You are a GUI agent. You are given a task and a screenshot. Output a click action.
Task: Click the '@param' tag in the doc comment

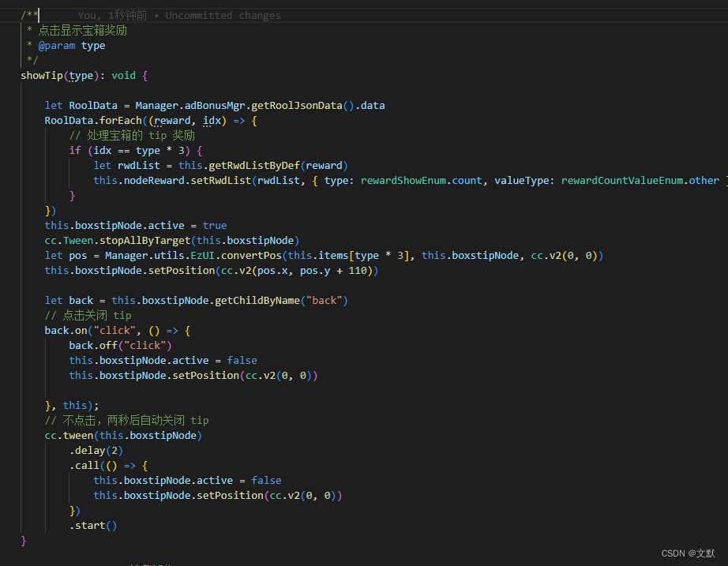pos(57,46)
